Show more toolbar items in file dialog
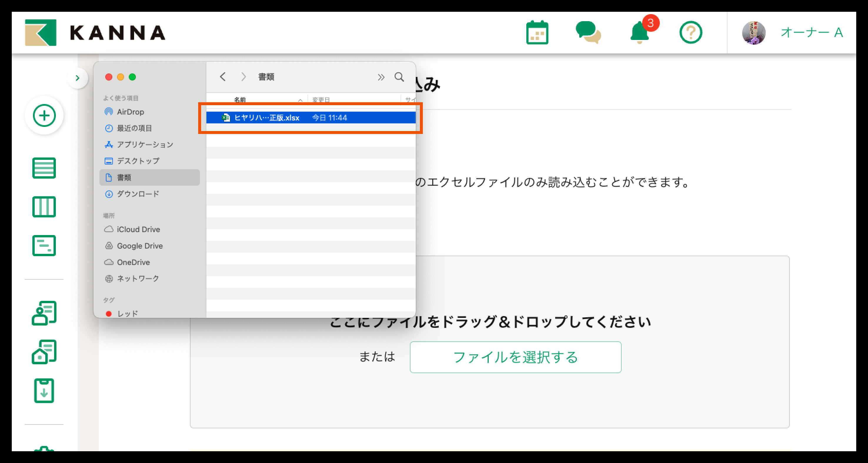 [381, 77]
